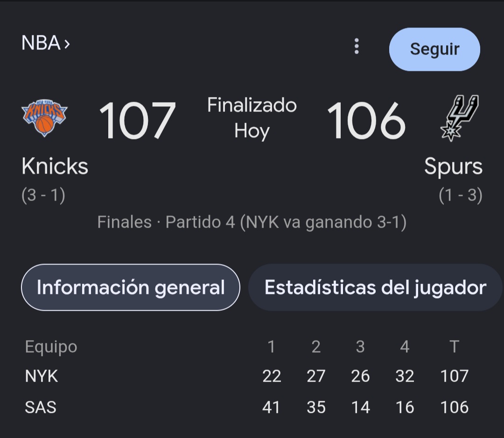Open the NBA league link

pos(41,43)
